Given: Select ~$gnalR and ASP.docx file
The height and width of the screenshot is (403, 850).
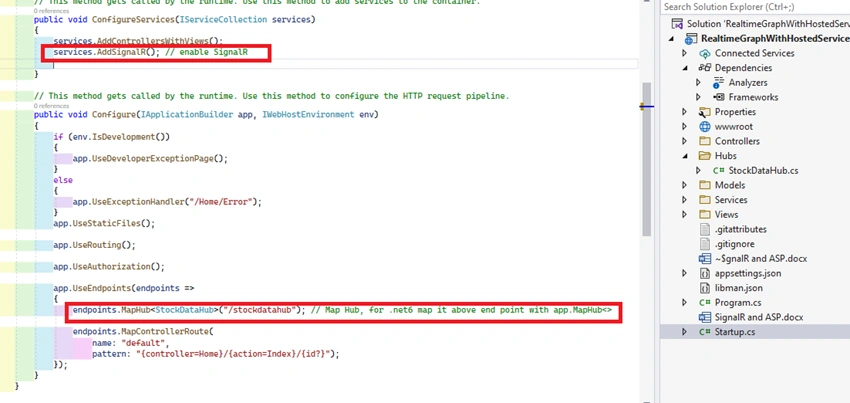Looking at the screenshot, I should coord(761,258).
